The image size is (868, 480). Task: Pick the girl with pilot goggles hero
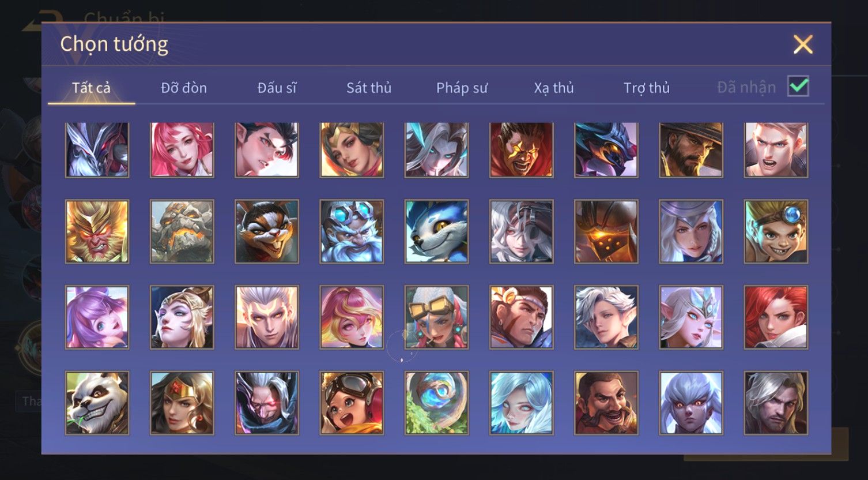point(352,403)
